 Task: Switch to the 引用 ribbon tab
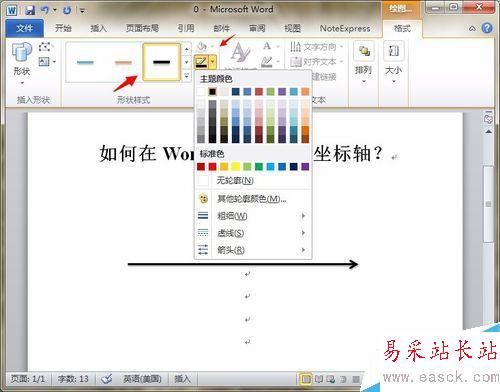pos(186,28)
